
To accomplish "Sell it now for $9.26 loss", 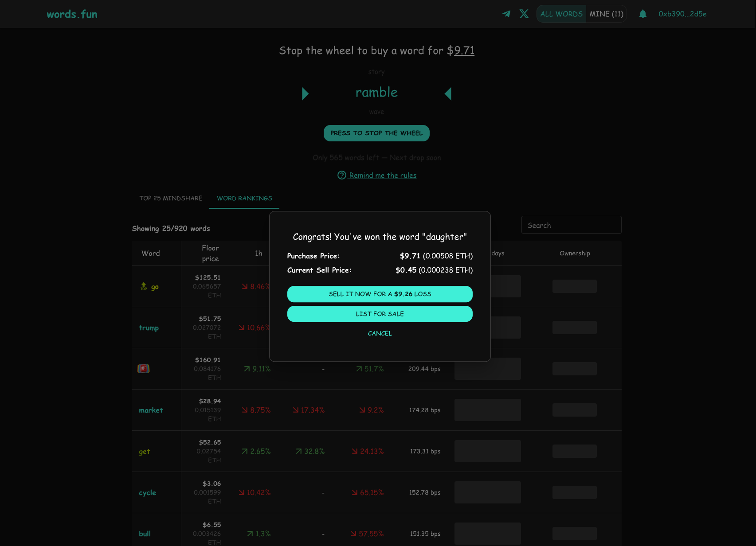I will 380,294.
